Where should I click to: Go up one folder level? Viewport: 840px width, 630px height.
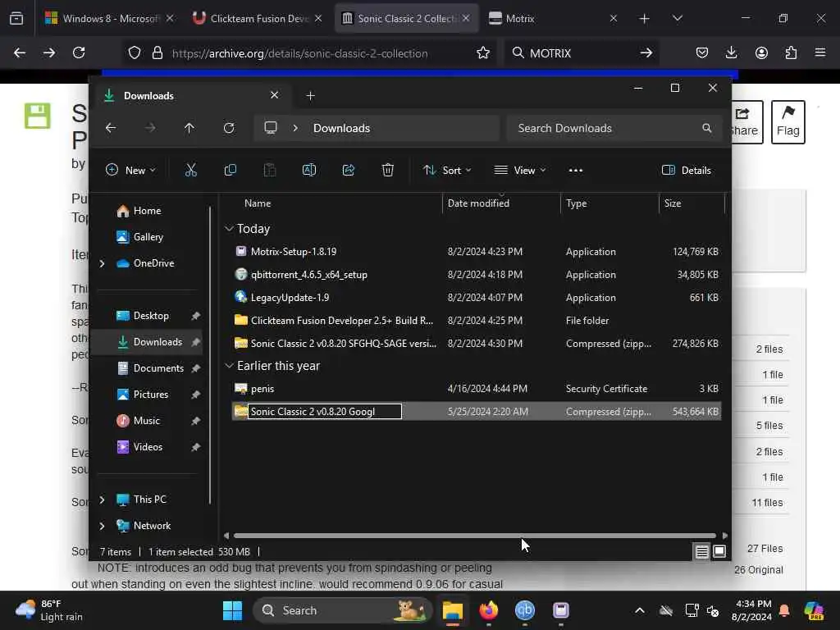coord(189,128)
